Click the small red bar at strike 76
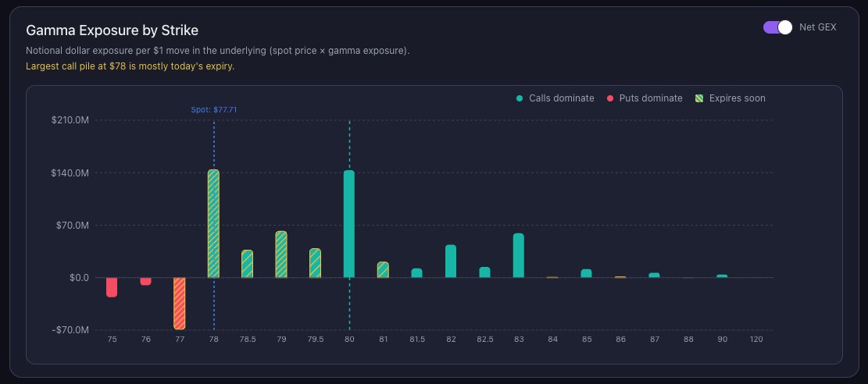 (145, 281)
